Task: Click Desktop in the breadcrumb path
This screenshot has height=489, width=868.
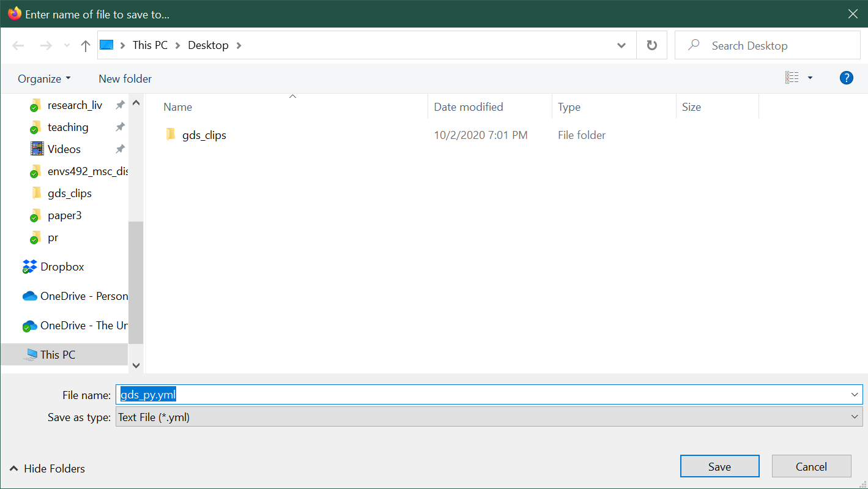Action: pos(208,45)
